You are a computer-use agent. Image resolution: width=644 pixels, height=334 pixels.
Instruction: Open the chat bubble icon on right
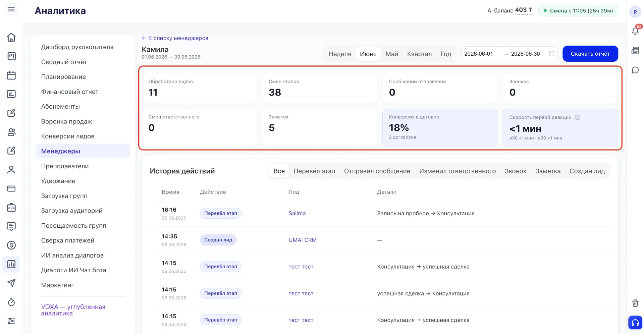coord(635,70)
